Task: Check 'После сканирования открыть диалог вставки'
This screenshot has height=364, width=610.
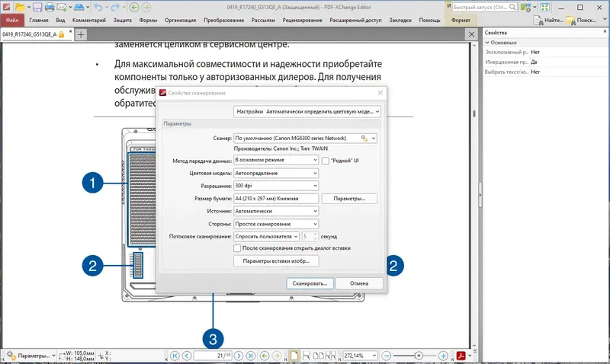Action: pos(237,247)
